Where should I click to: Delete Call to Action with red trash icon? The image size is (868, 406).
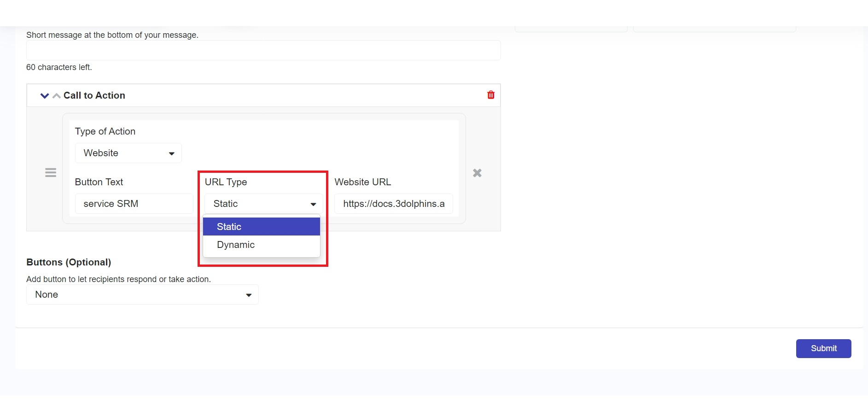pos(491,95)
